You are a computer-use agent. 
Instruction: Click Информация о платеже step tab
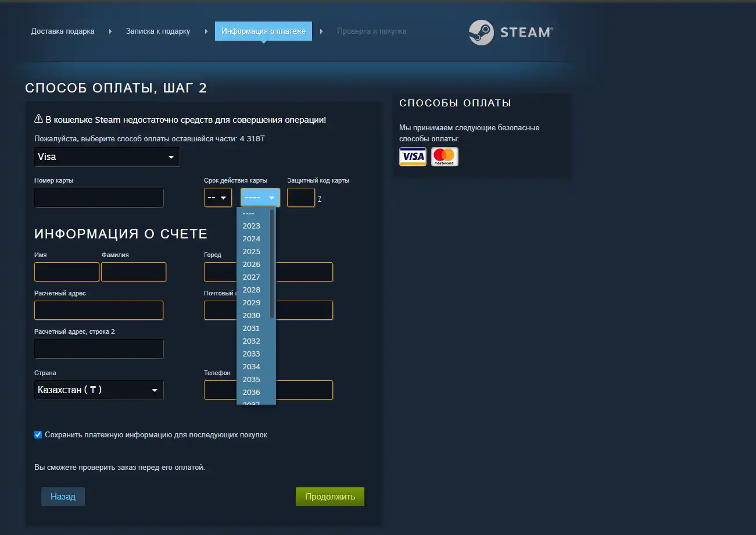click(x=263, y=31)
